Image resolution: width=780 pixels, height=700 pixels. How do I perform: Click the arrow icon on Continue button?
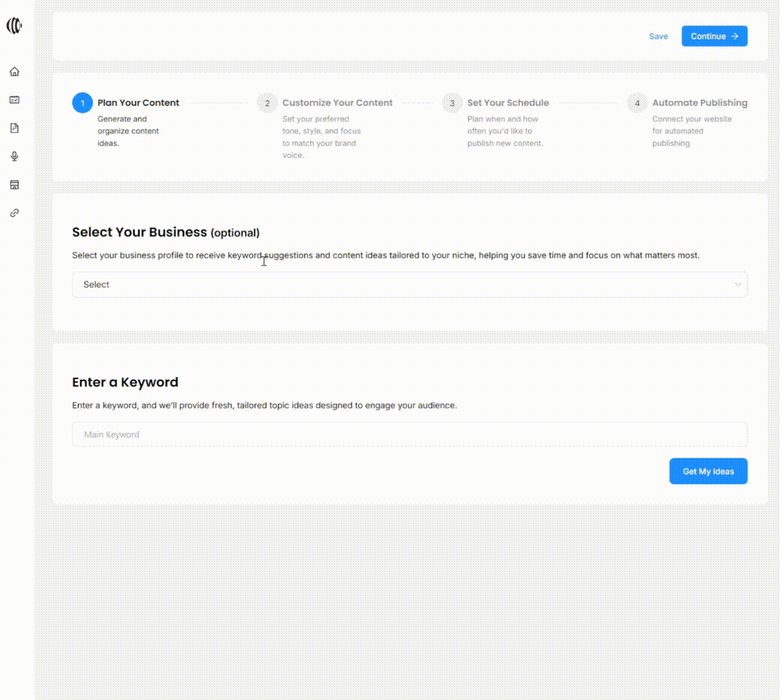tap(734, 37)
